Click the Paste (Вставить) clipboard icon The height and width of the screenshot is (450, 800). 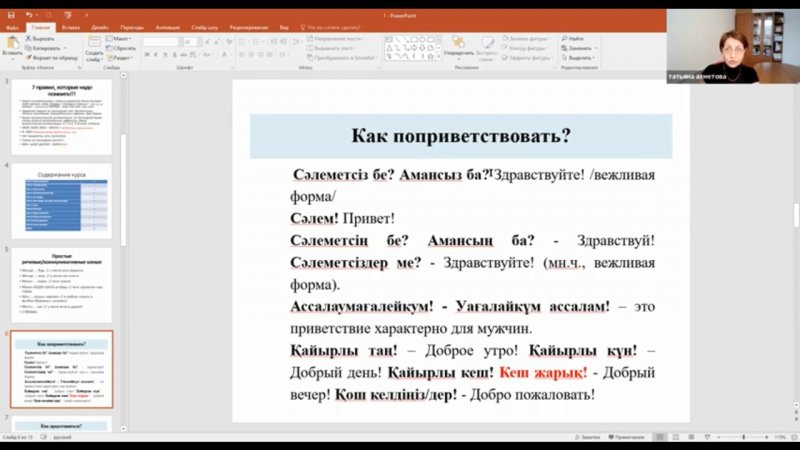click(12, 43)
